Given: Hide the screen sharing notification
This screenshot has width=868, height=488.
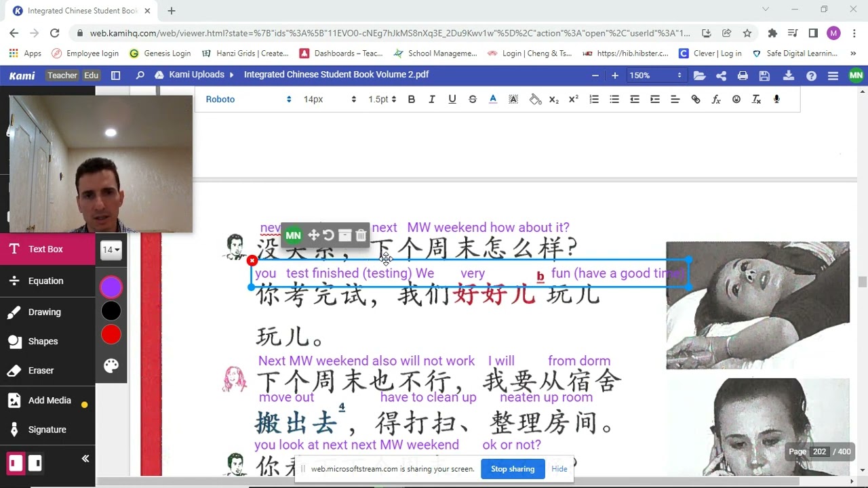Looking at the screenshot, I should (x=559, y=469).
